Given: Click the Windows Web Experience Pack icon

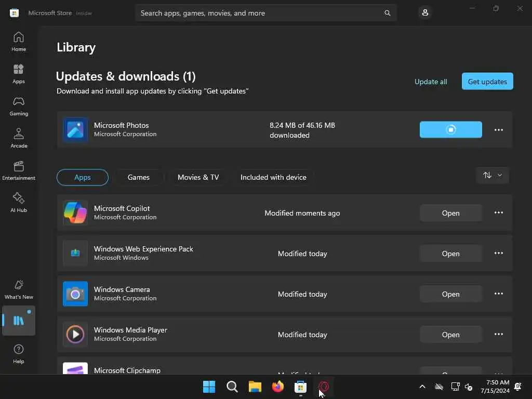Looking at the screenshot, I should tap(75, 253).
